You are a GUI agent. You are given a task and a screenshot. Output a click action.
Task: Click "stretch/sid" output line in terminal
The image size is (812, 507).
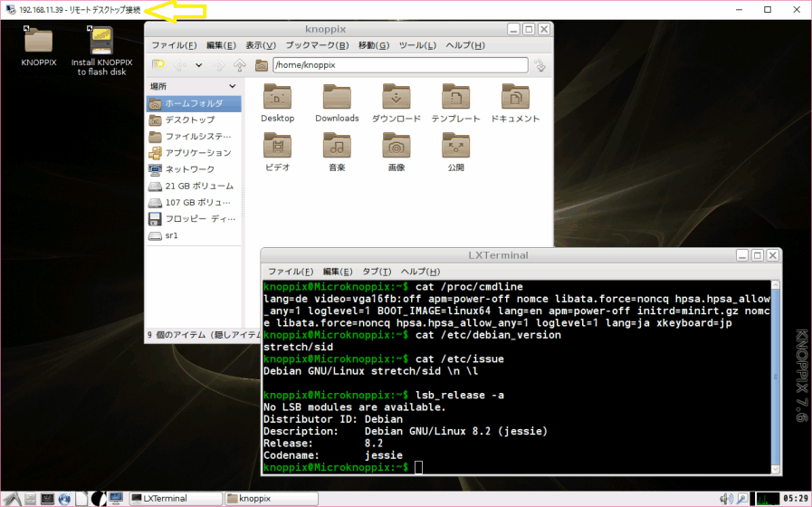299,347
